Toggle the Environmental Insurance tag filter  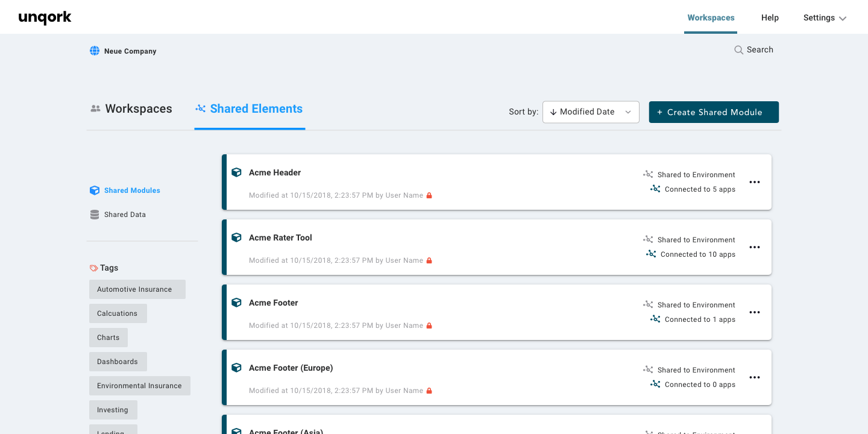[x=139, y=385]
